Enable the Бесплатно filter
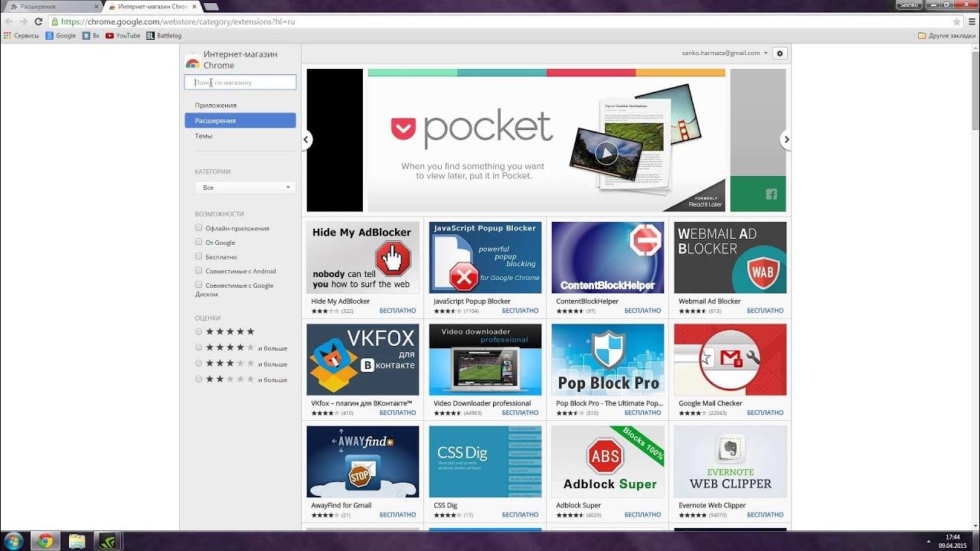The width and height of the screenshot is (980, 551). click(199, 256)
